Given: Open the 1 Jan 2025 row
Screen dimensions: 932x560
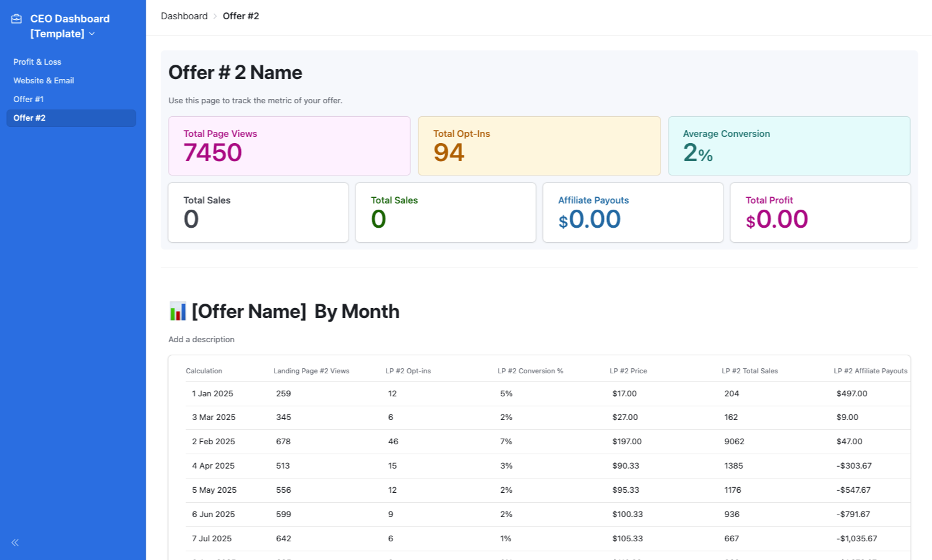Looking at the screenshot, I should [x=213, y=394].
